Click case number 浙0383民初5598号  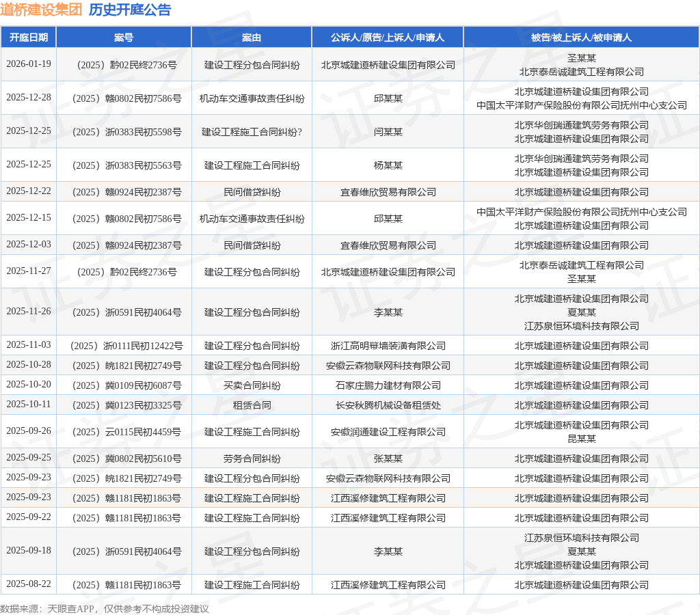(x=126, y=132)
